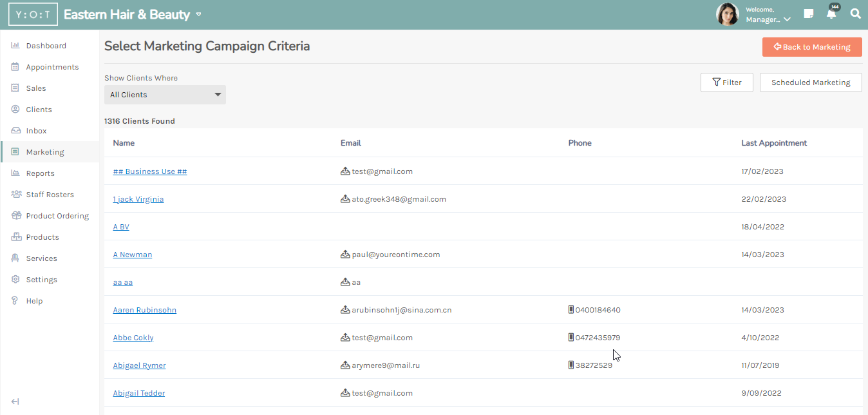Image resolution: width=868 pixels, height=415 pixels.
Task: Open the Products menu item
Action: coord(42,237)
